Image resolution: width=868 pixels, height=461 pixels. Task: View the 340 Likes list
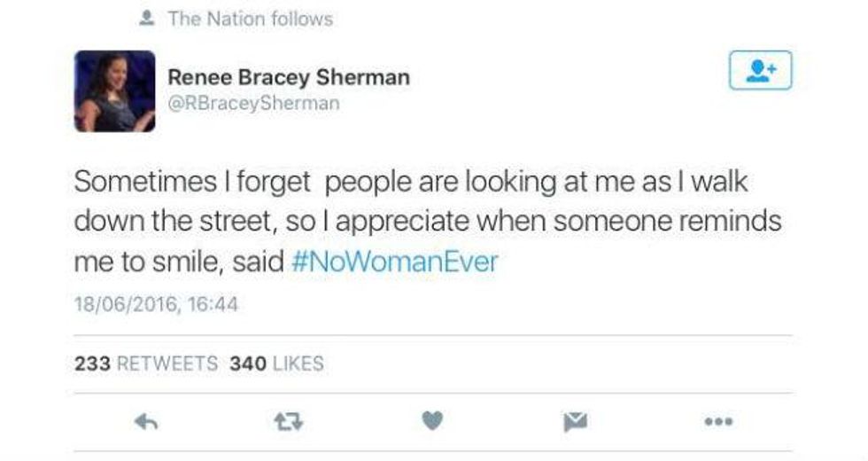pyautogui.click(x=276, y=363)
